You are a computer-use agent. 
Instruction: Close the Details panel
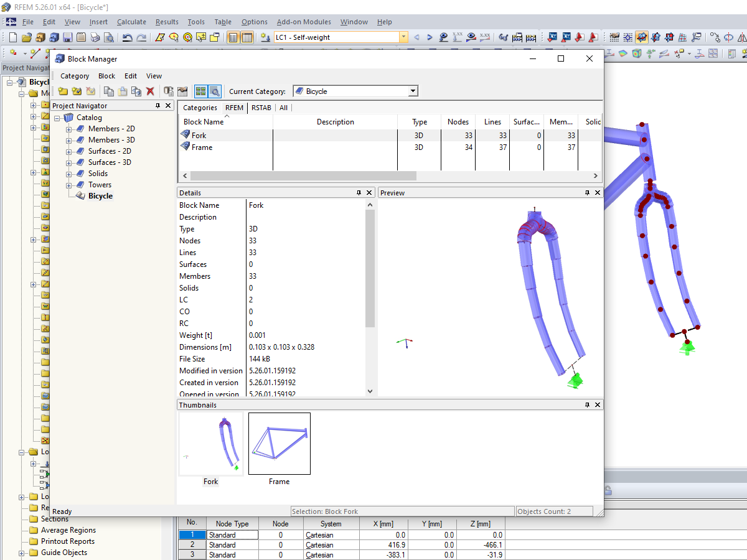click(369, 193)
